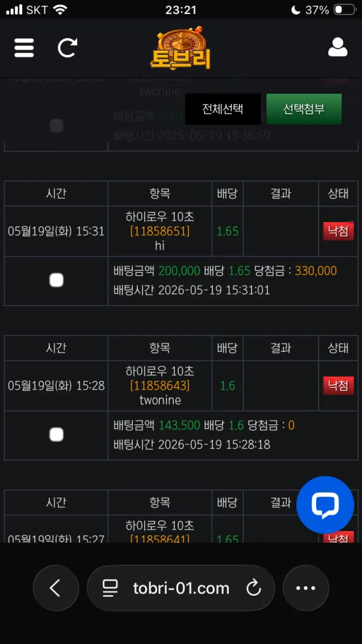Open browser three-dot more menu

coord(306,588)
